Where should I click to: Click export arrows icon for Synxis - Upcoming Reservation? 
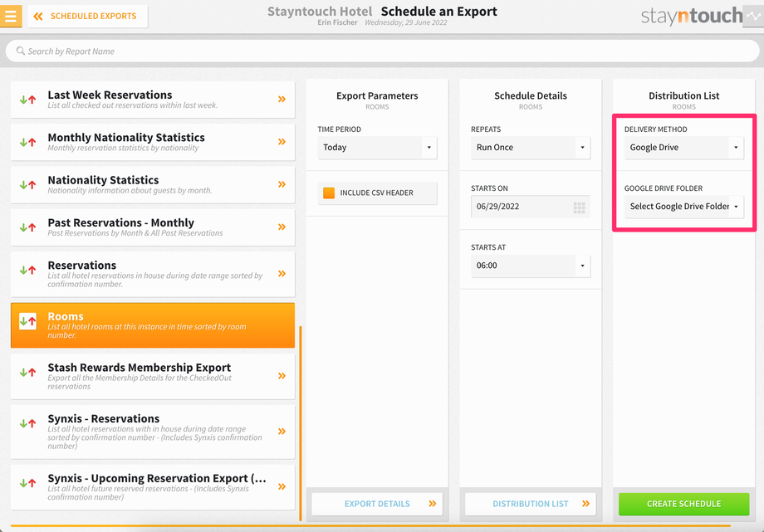coord(27,483)
